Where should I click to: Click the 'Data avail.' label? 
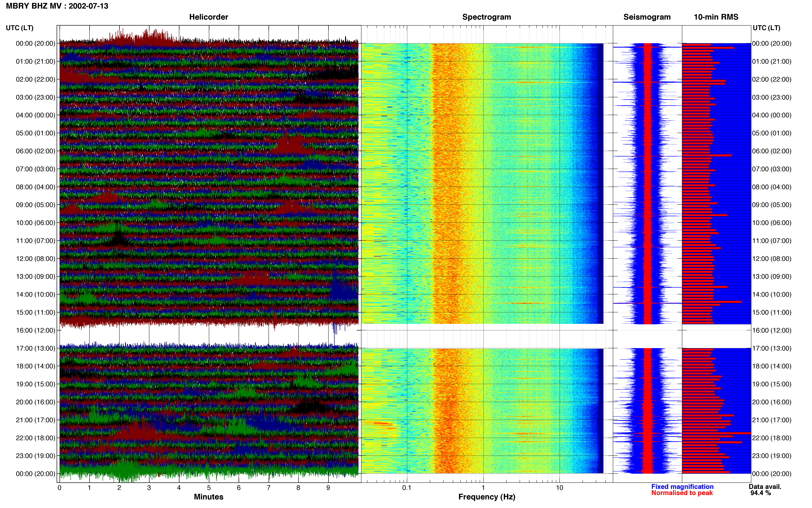click(765, 486)
